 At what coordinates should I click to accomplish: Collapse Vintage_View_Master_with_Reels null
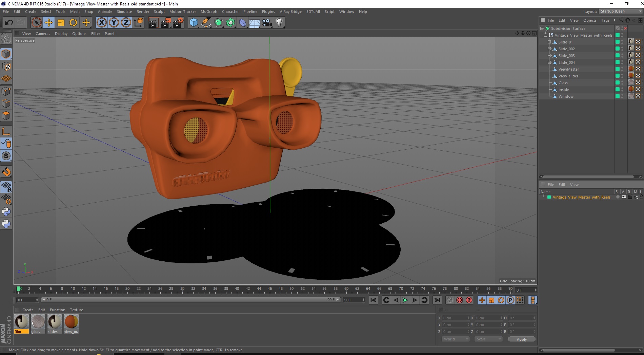545,35
